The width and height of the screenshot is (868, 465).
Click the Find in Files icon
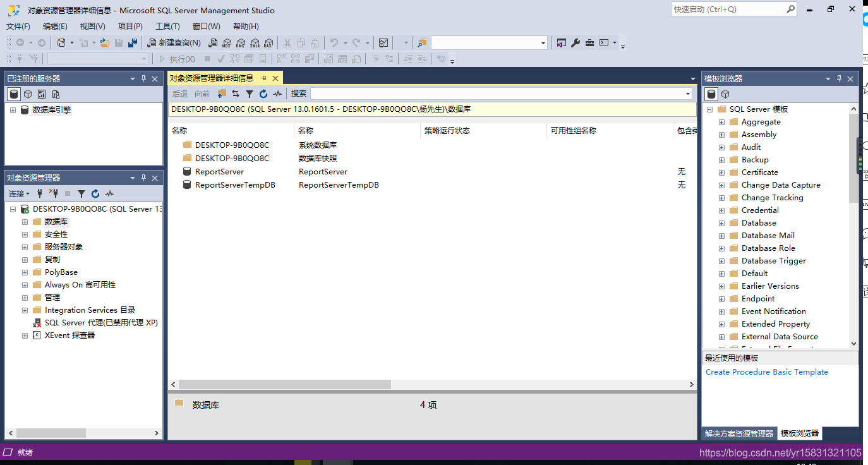point(421,43)
